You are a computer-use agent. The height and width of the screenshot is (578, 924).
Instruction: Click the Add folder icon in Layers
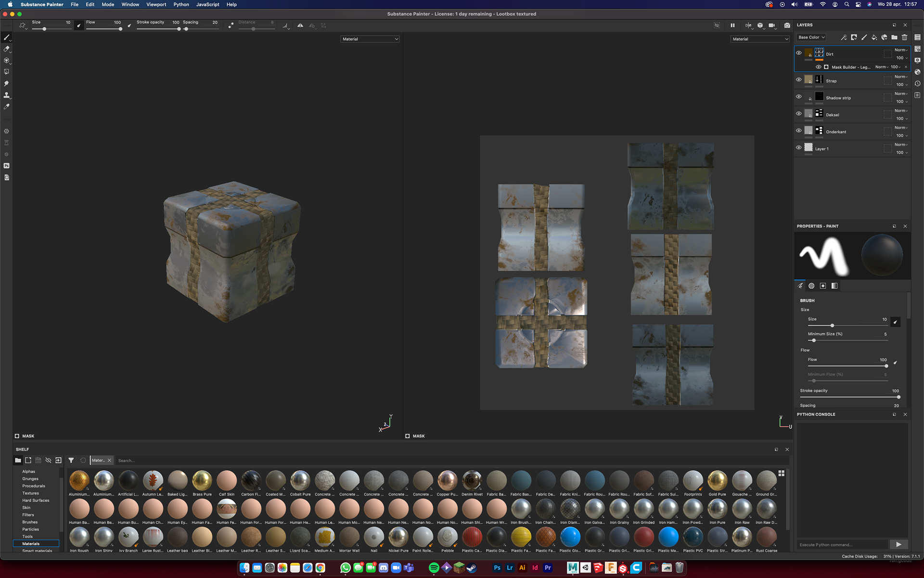coord(894,38)
